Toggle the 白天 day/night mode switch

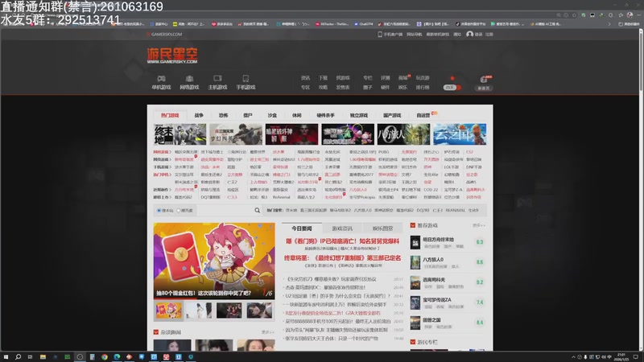click(452, 88)
